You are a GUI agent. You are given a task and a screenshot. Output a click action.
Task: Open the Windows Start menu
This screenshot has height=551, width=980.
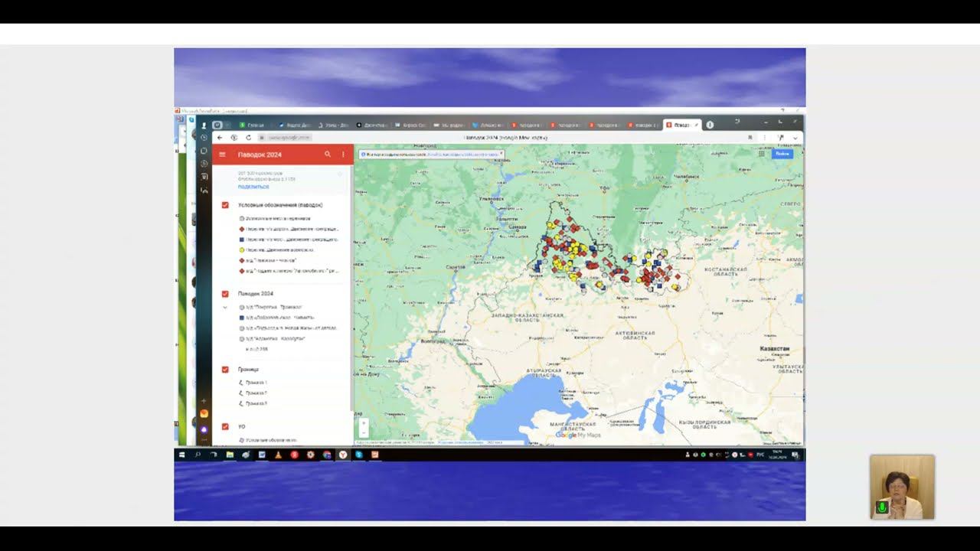point(182,455)
